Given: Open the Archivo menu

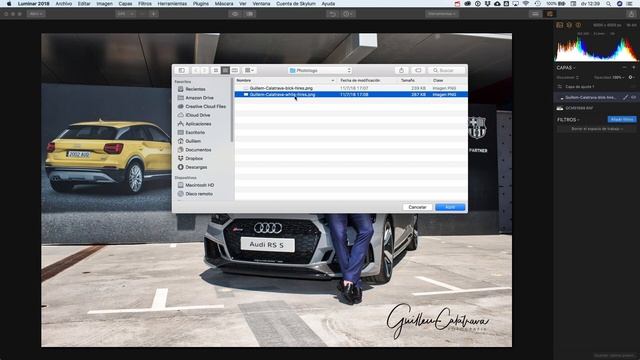Looking at the screenshot, I should coord(64,4).
